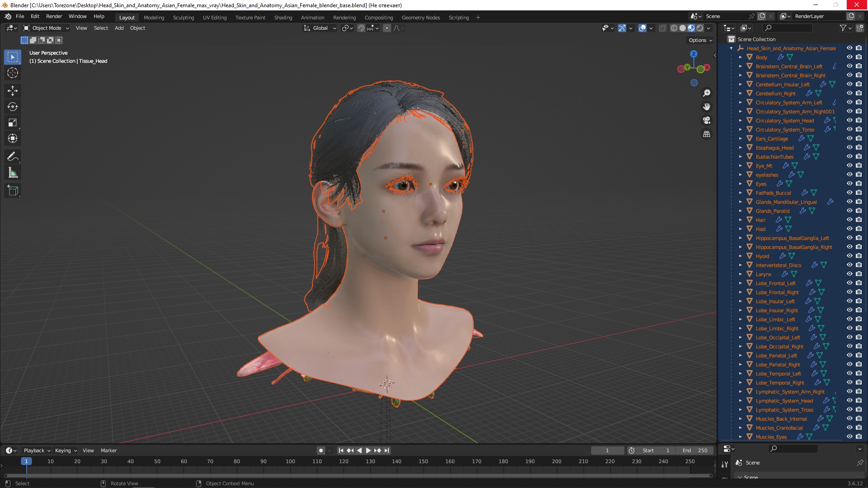Select the Annotate tool

13,157
